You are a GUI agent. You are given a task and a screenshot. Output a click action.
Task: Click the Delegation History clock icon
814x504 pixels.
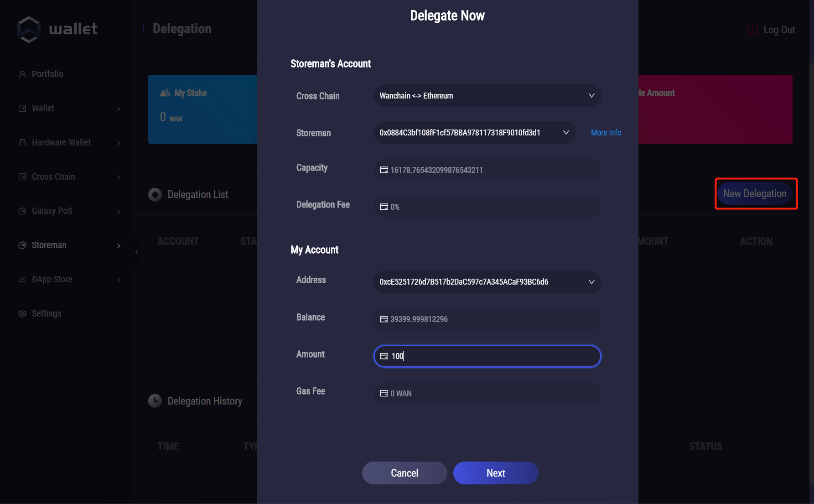coord(155,401)
